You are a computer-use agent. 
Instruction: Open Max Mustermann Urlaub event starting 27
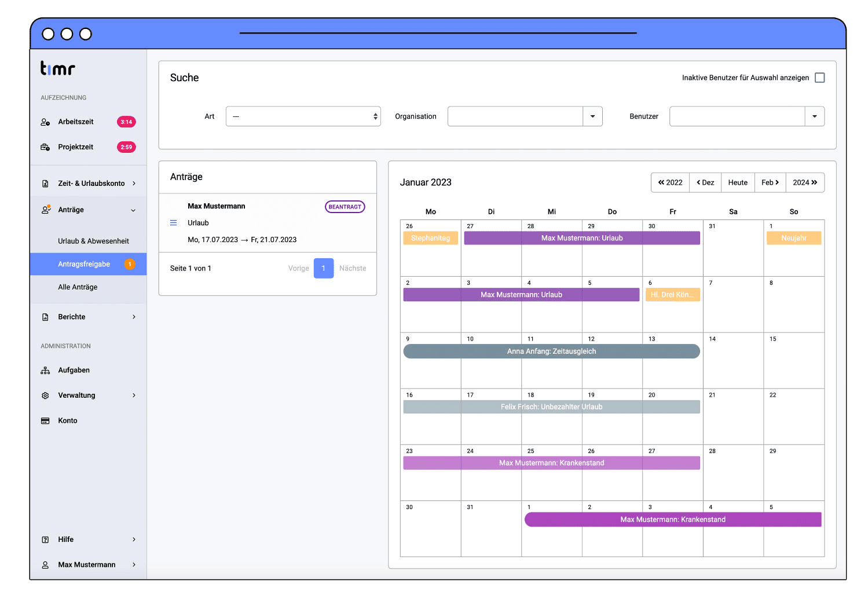point(582,238)
